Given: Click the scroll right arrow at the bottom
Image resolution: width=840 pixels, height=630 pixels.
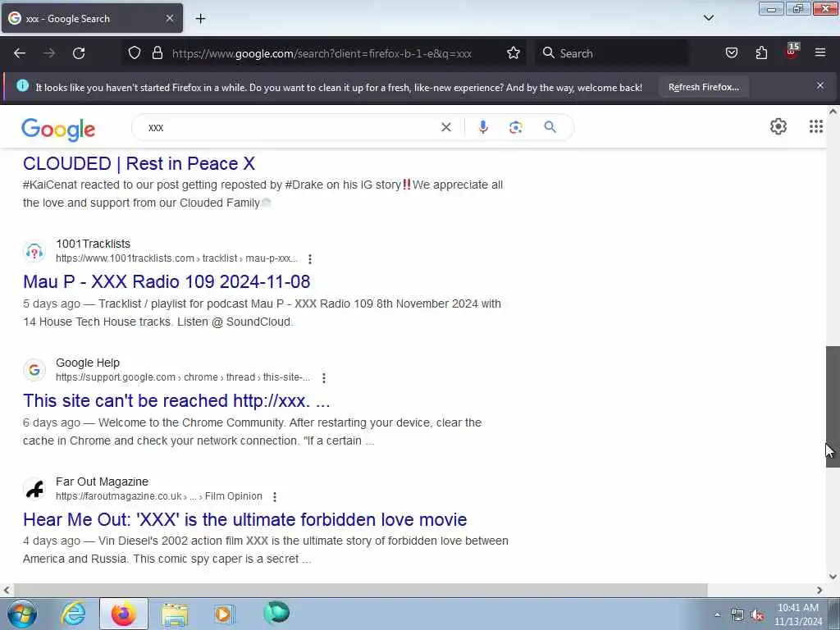Looking at the screenshot, I should (x=819, y=590).
